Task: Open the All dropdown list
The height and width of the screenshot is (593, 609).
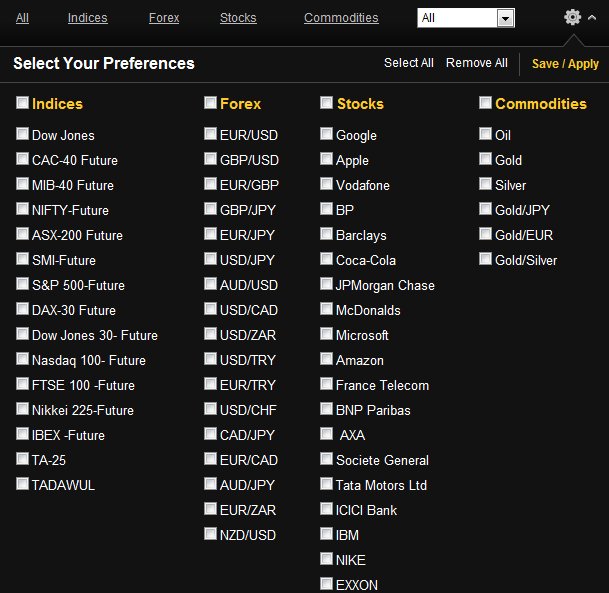Action: 466,18
